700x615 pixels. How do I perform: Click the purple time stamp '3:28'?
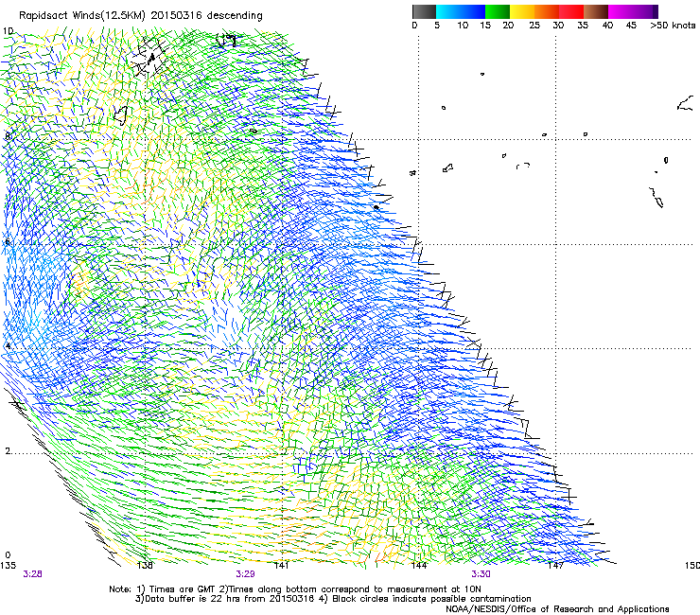[x=32, y=574]
